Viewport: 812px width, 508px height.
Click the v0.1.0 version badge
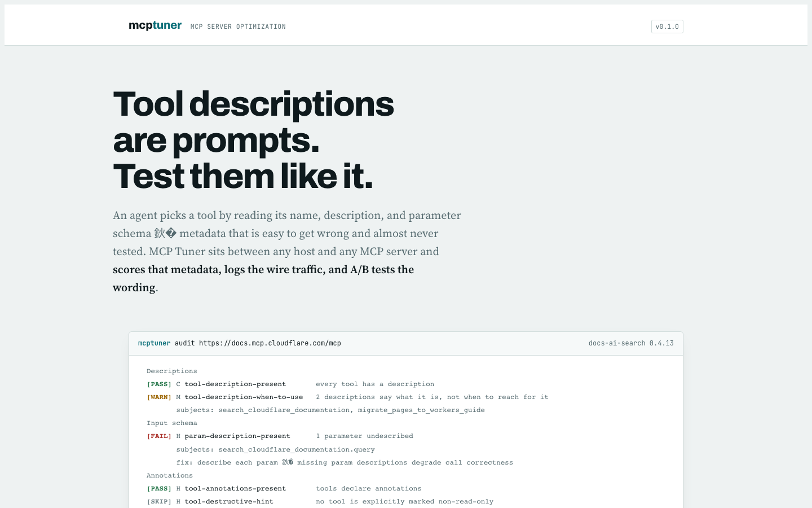667,27
